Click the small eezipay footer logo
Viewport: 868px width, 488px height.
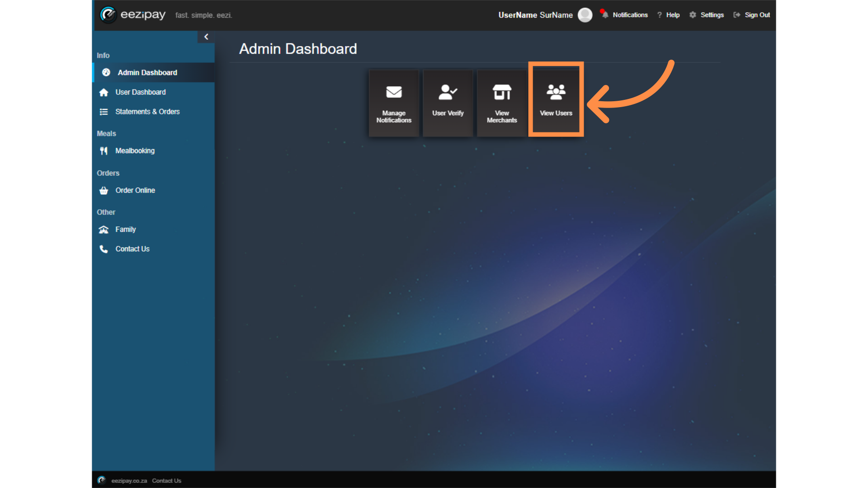[x=102, y=480]
